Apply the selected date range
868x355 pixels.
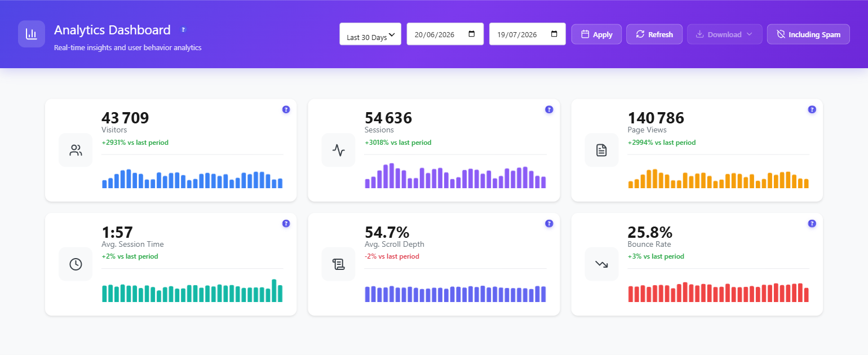(x=596, y=34)
